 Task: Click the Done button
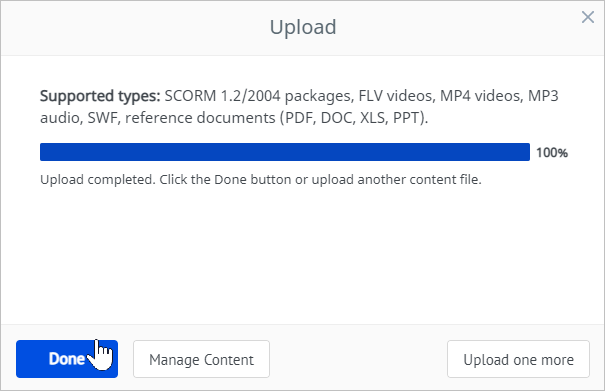[x=67, y=359]
